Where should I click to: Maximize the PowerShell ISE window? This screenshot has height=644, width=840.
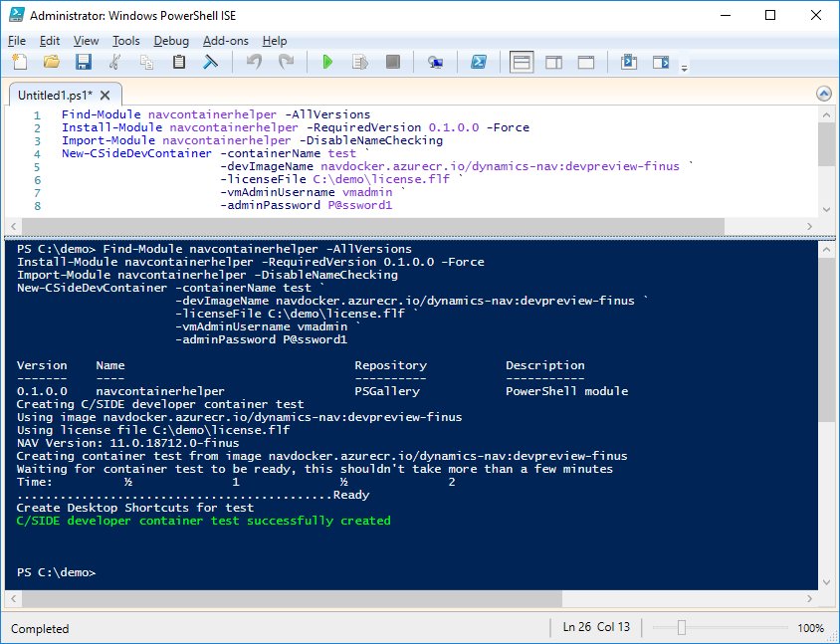[x=770, y=15]
